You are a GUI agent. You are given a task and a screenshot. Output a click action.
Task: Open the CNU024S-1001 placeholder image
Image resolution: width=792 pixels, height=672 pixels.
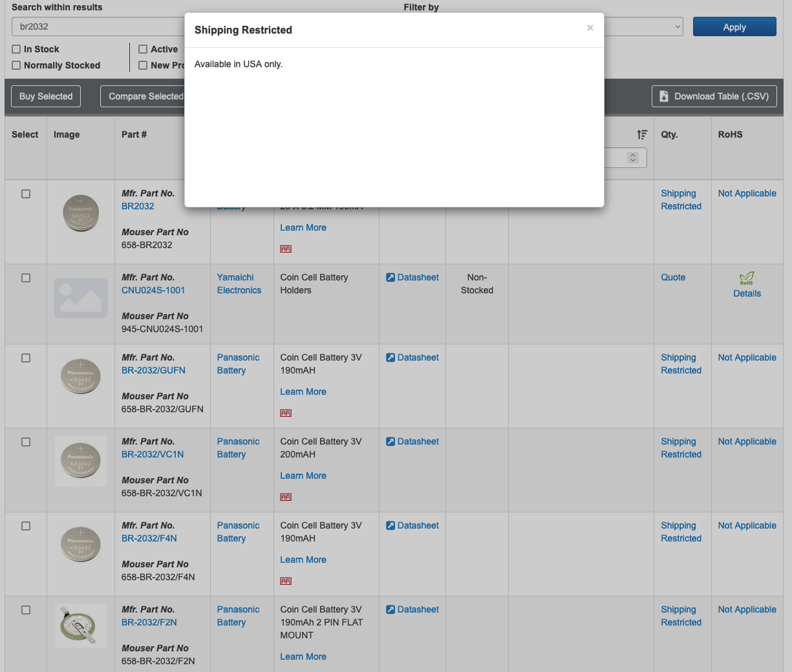[81, 298]
